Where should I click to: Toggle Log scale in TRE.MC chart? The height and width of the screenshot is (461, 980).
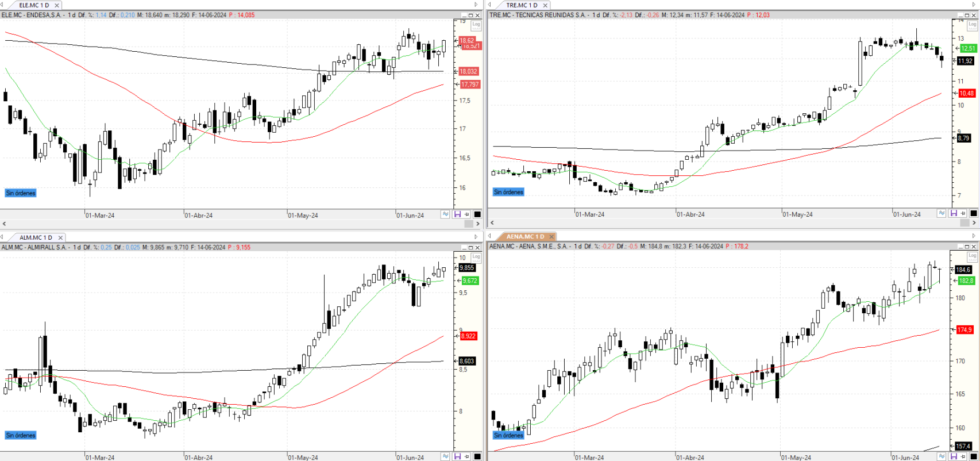click(972, 25)
